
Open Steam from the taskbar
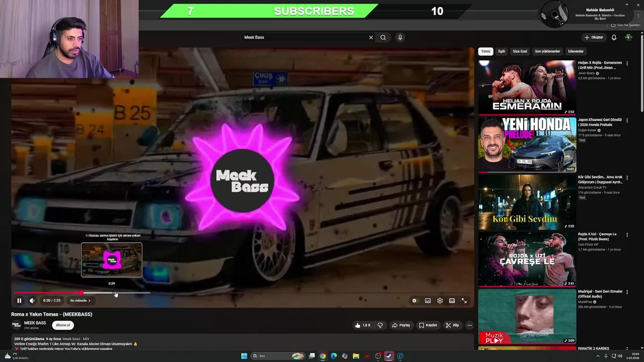pos(389,356)
